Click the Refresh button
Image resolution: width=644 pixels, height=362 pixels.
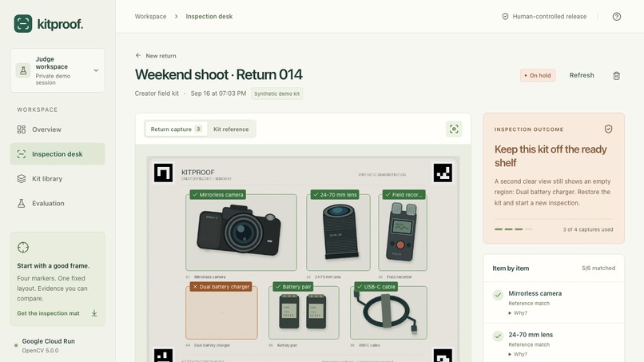pos(582,75)
